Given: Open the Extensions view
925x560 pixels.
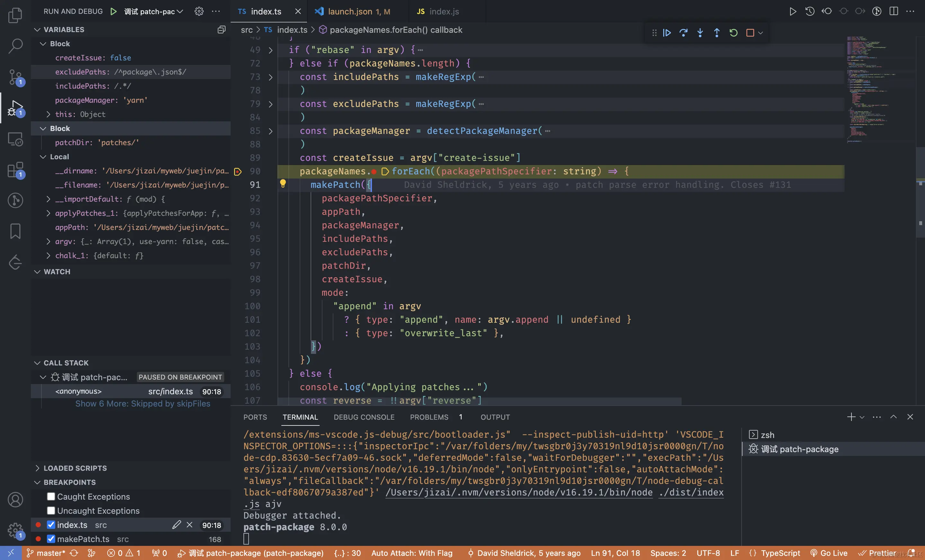Looking at the screenshot, I should (15, 170).
